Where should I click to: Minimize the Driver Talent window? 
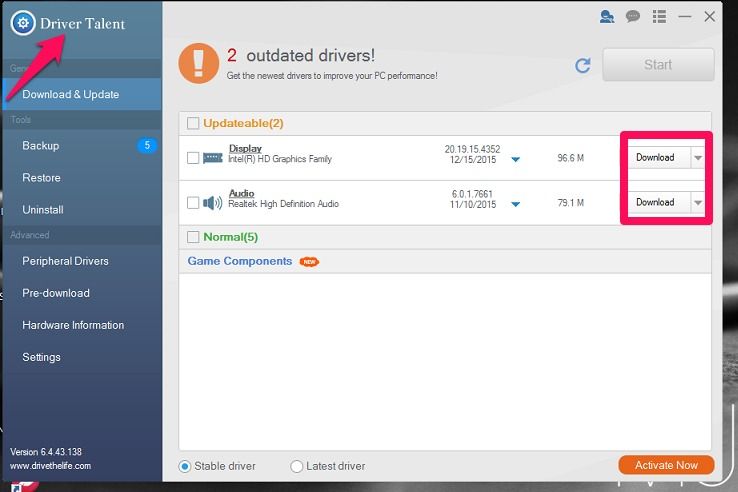[x=685, y=17]
